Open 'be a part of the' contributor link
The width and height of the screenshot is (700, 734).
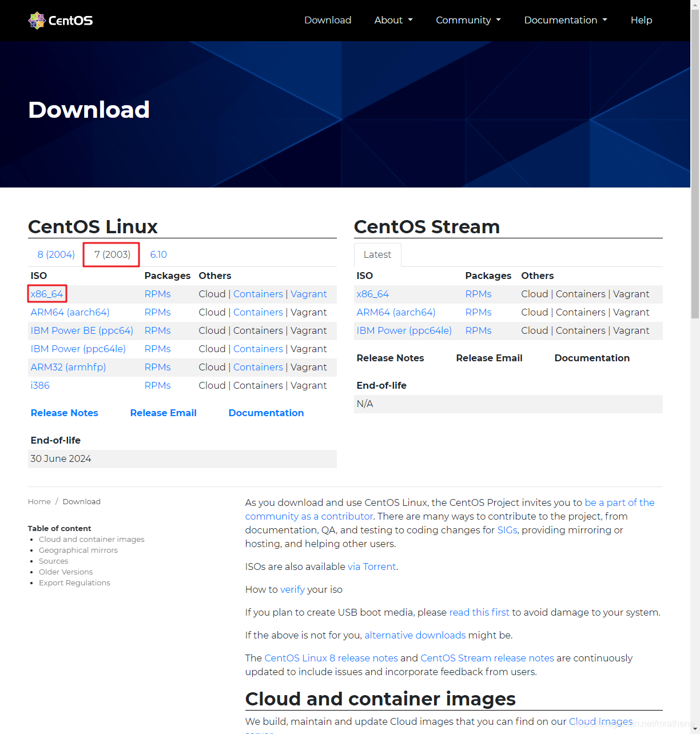pos(619,502)
